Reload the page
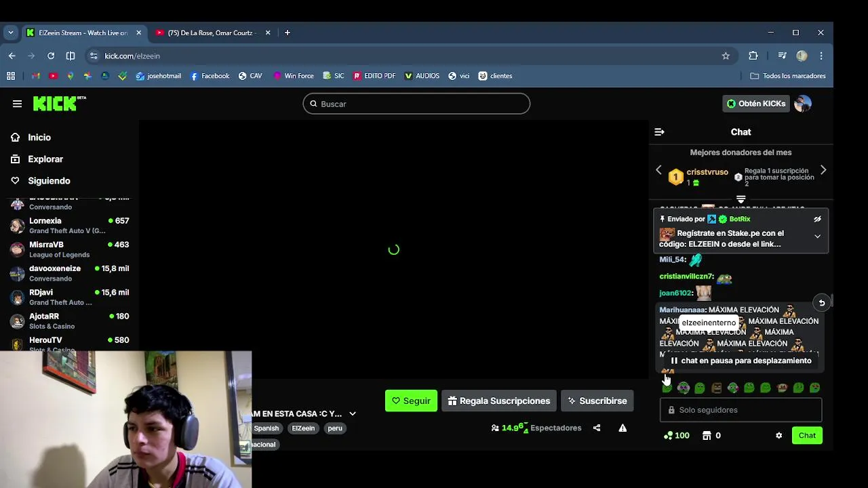 51,56
